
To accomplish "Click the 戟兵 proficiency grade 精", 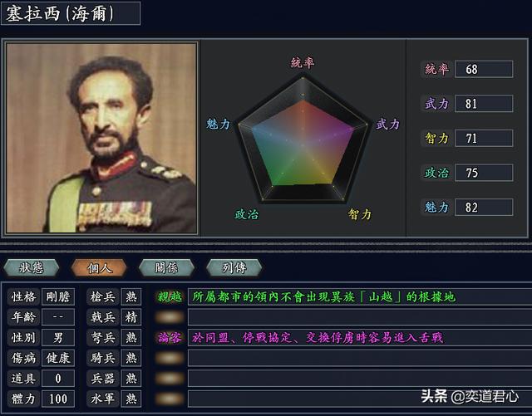I will (x=131, y=317).
